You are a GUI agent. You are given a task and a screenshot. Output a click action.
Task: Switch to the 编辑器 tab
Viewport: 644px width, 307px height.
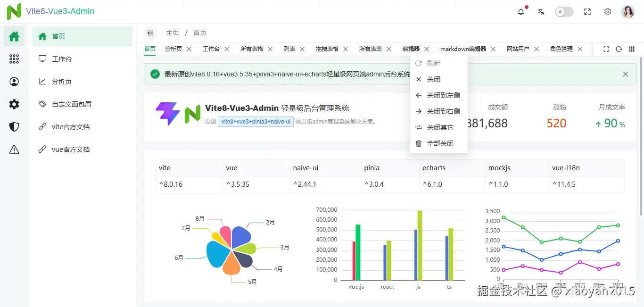tap(411, 49)
